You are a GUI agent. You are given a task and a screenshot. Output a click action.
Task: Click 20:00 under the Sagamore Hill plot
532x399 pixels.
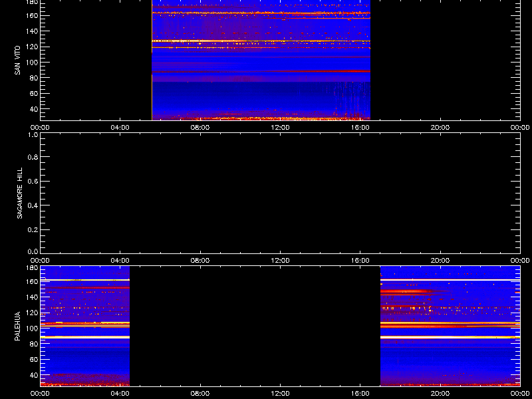point(440,261)
